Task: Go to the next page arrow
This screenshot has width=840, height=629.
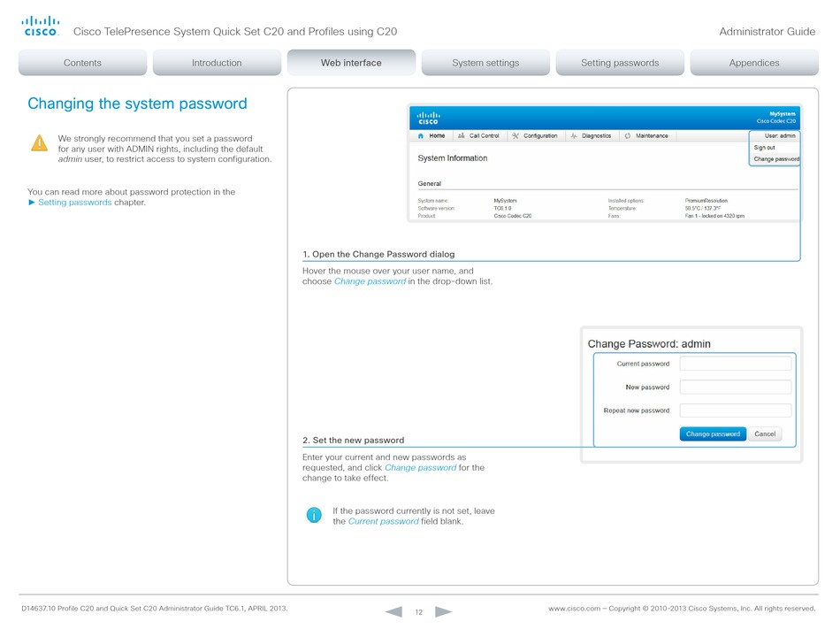Action: (x=443, y=611)
